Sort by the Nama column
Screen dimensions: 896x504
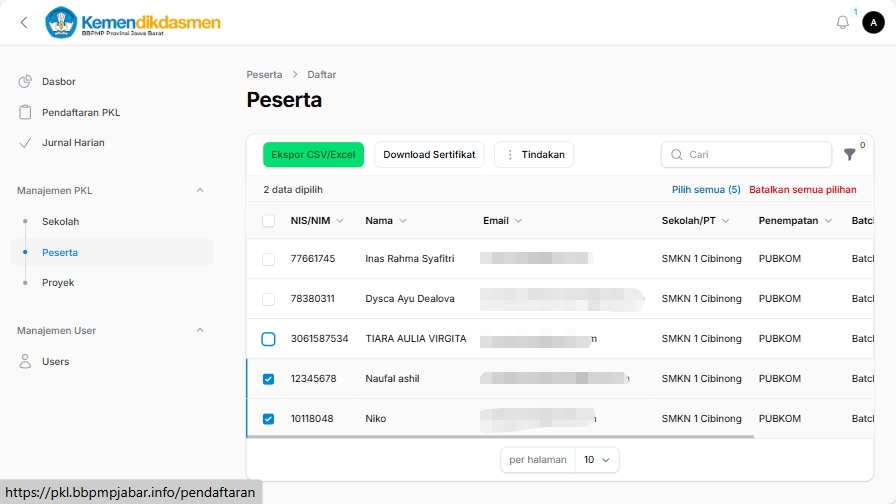386,221
